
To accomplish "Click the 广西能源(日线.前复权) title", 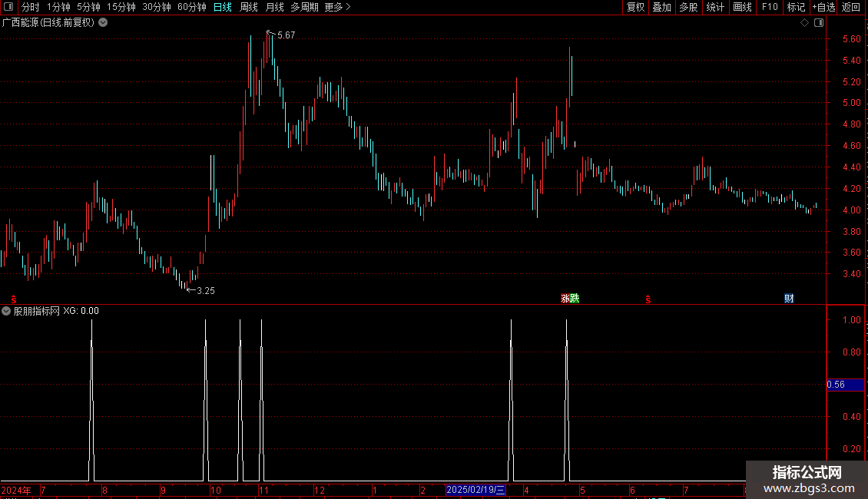I will [x=48, y=22].
